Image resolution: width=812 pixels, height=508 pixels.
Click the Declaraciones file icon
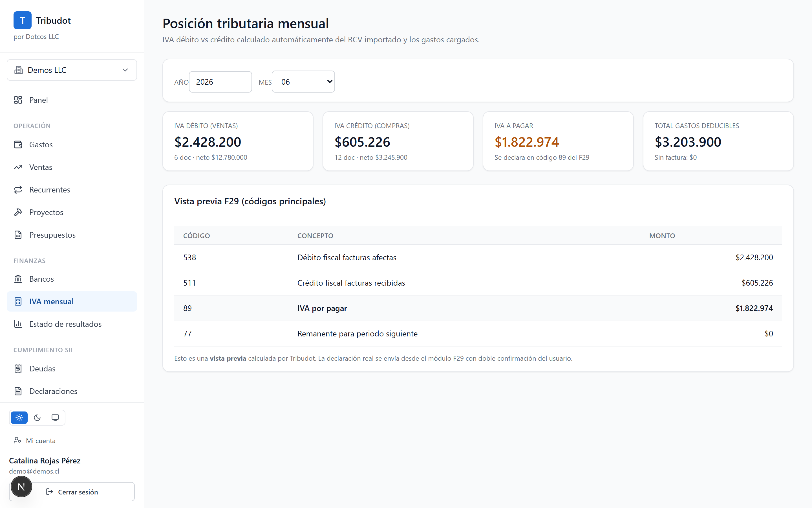tap(18, 391)
